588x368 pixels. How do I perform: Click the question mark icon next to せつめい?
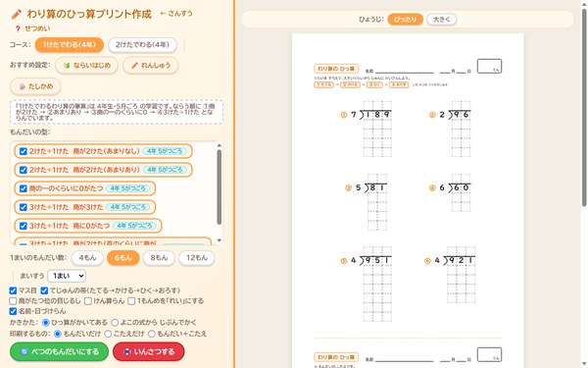tap(18, 28)
